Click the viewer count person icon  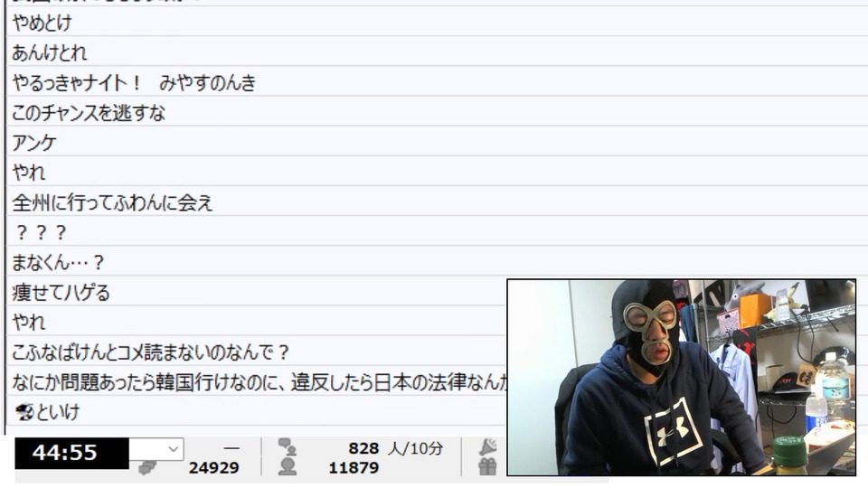click(288, 467)
